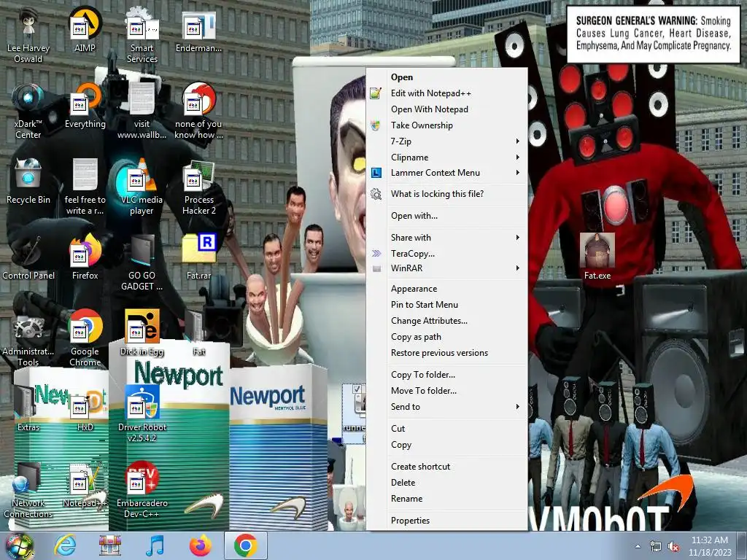Open Chrome from the taskbar
The image size is (747, 560).
coord(245,545)
